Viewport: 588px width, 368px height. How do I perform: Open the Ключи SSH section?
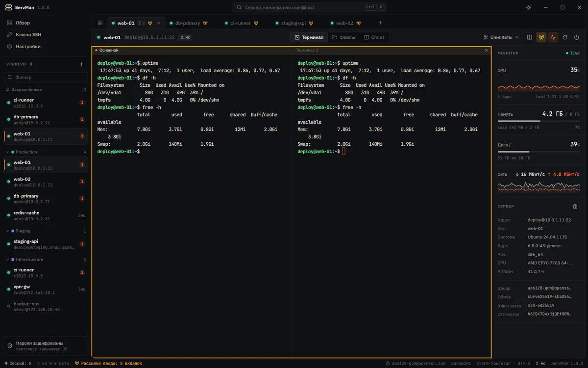[x=45, y=35]
